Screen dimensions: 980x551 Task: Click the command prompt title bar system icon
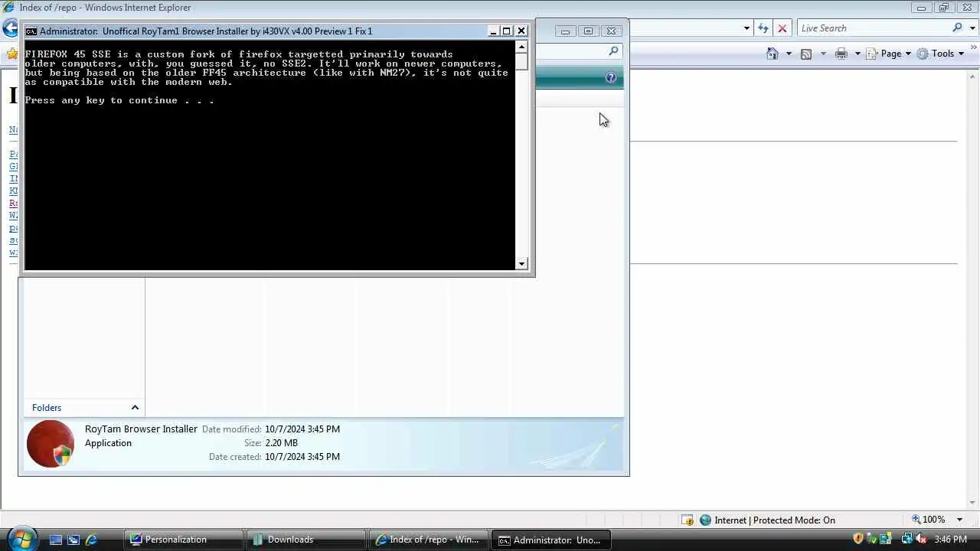tap(31, 31)
